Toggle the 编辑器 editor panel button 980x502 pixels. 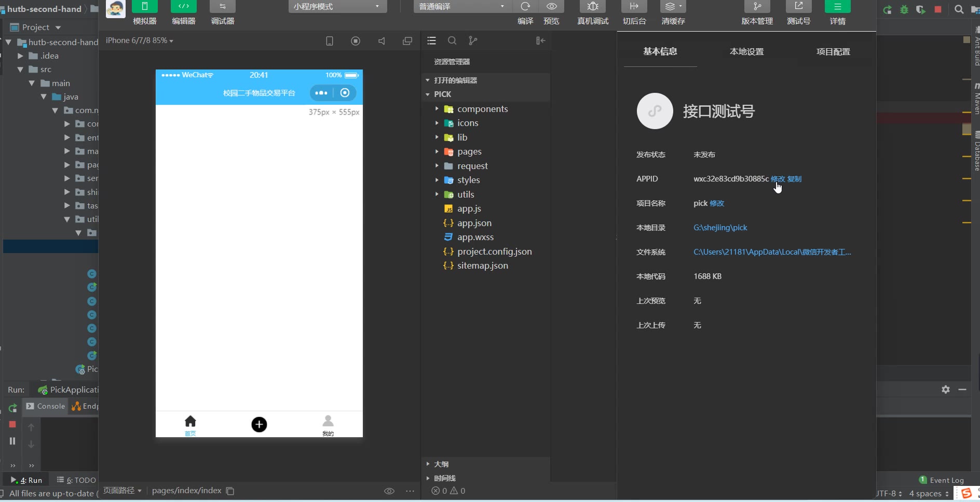click(183, 7)
